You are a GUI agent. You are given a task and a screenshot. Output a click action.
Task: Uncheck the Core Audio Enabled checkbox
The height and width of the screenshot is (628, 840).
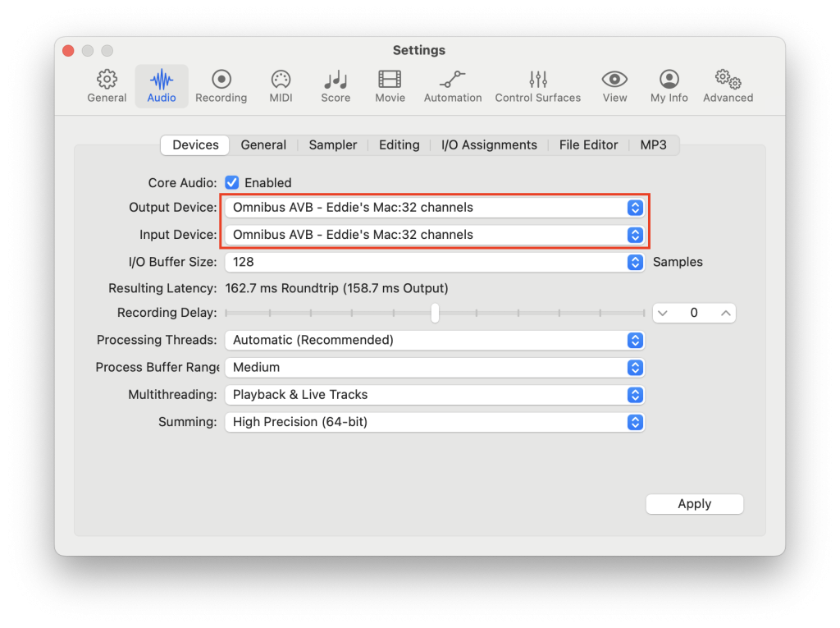(x=232, y=182)
